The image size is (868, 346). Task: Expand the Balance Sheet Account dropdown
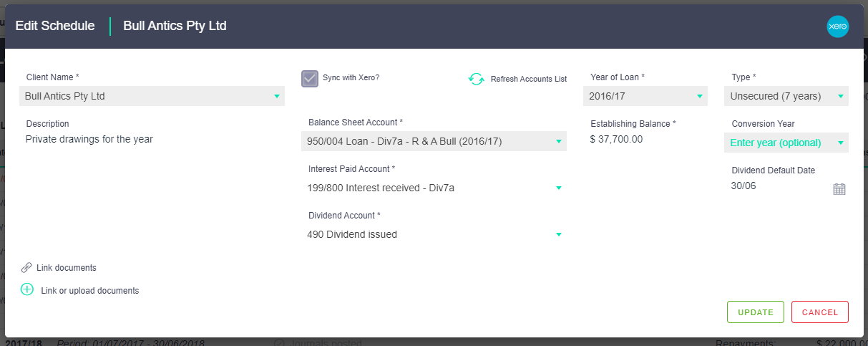pyautogui.click(x=434, y=141)
